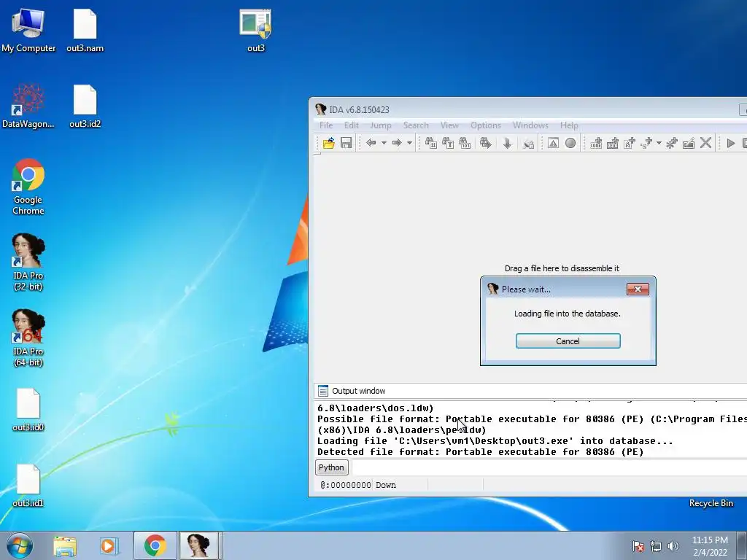Click the search immediate value binoculars icon
Viewport: 747px width, 560px height.
coord(430,143)
